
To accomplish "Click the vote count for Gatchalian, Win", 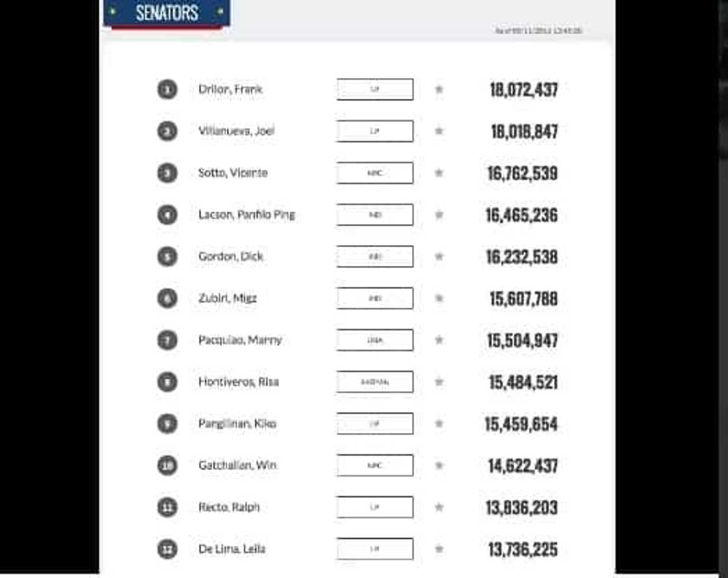I will tap(522, 465).
